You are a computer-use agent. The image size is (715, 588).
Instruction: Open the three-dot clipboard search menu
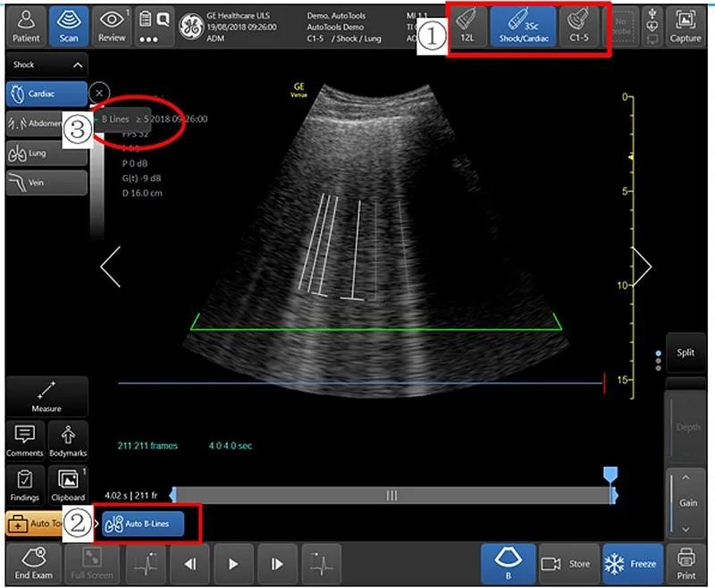[x=154, y=27]
